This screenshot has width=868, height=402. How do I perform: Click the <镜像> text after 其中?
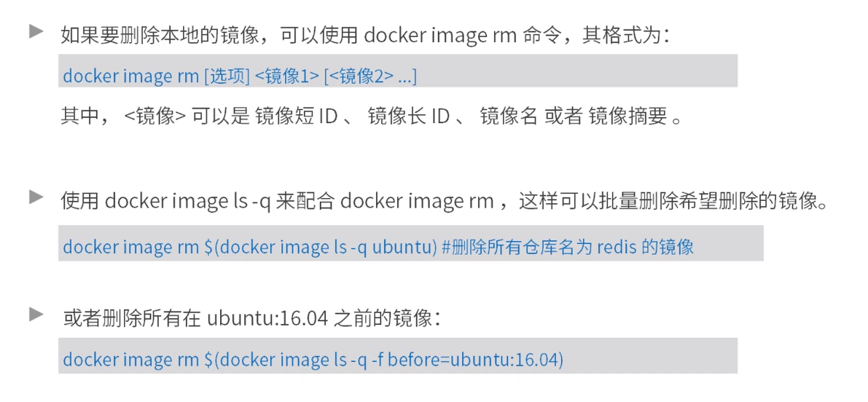click(x=155, y=117)
